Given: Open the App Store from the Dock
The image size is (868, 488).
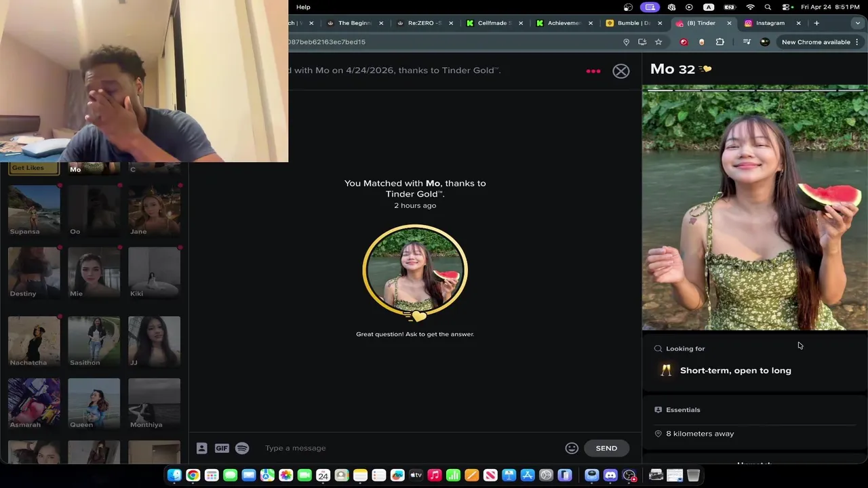Looking at the screenshot, I should coord(528,476).
